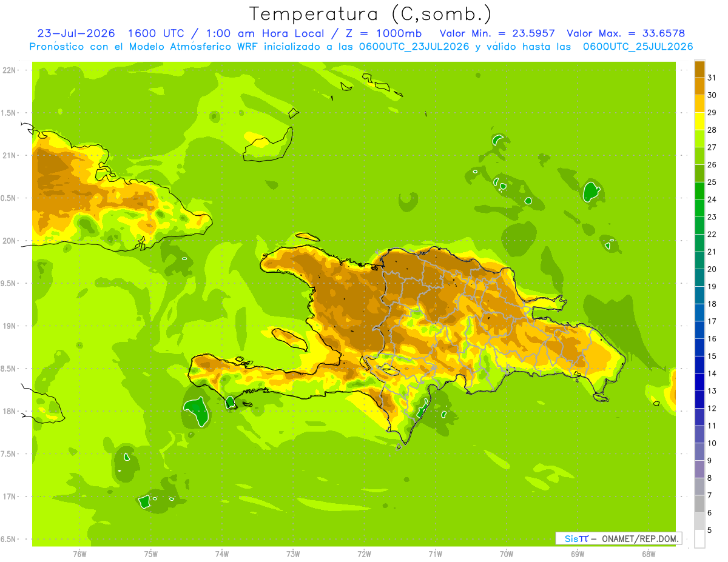The width and height of the screenshot is (728, 562).
Task: Click the green legend swatch between 26 and 27
Action: [699, 156]
